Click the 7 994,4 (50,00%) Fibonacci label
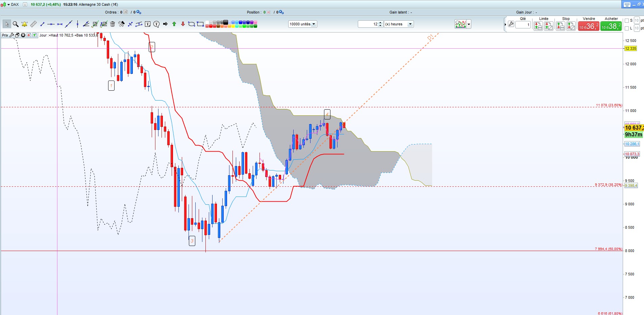This screenshot has width=644, height=315. pyautogui.click(x=609, y=249)
